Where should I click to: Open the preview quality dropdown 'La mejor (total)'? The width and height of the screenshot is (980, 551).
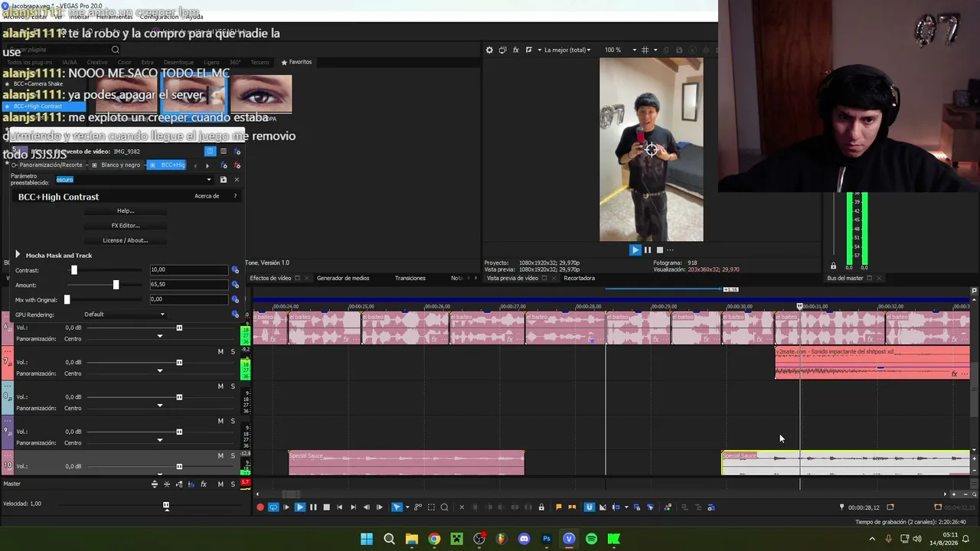click(x=567, y=50)
